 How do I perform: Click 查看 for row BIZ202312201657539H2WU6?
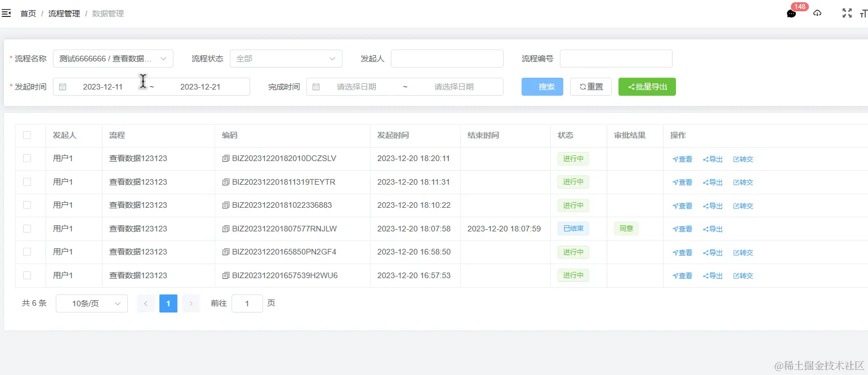click(683, 276)
